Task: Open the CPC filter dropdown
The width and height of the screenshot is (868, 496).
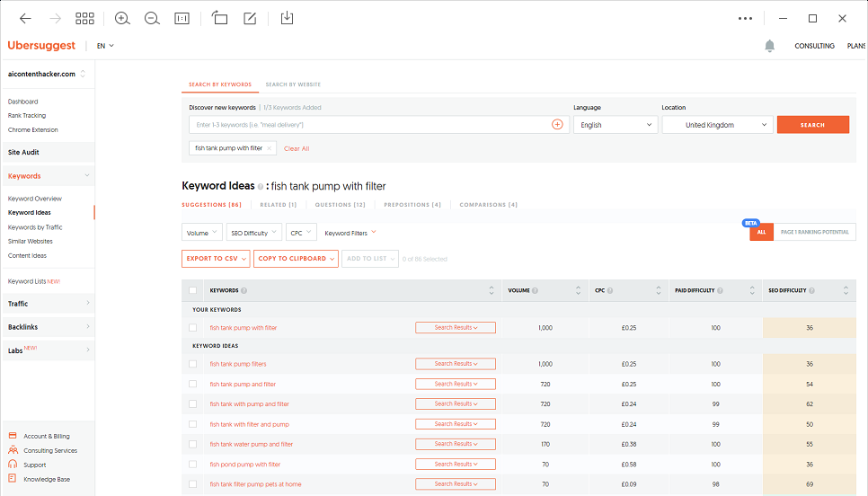Action: coord(301,233)
